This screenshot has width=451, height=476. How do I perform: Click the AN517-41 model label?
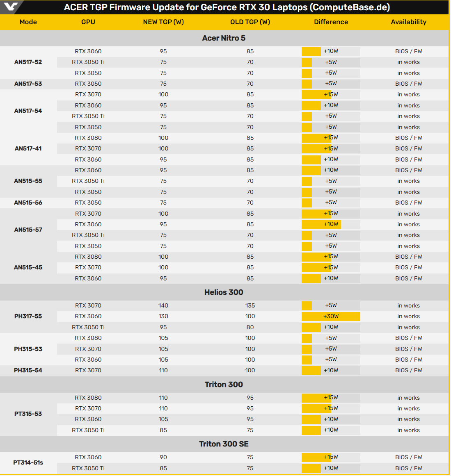click(x=28, y=148)
